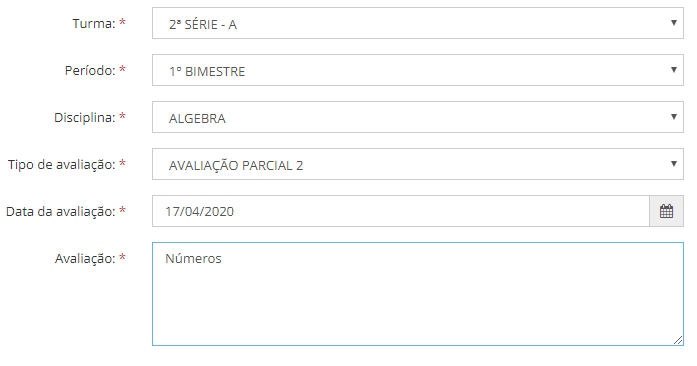This screenshot has width=697, height=366.
Task: Click the Avaliação field label
Action: click(85, 258)
